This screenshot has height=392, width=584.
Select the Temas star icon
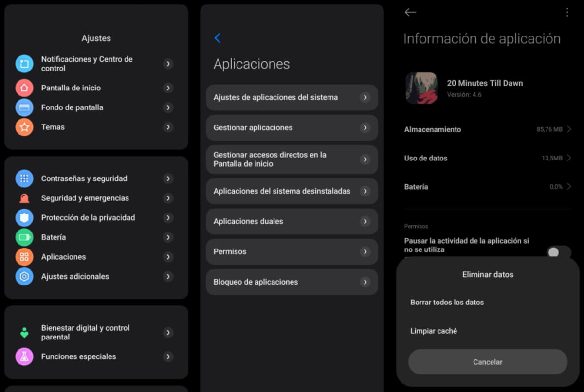coord(24,127)
